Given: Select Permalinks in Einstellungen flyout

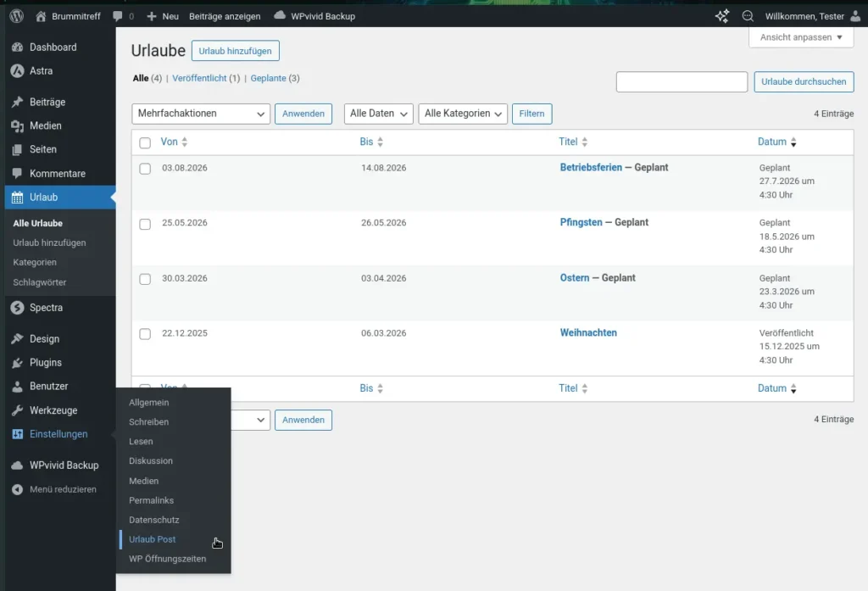Looking at the screenshot, I should (x=151, y=501).
